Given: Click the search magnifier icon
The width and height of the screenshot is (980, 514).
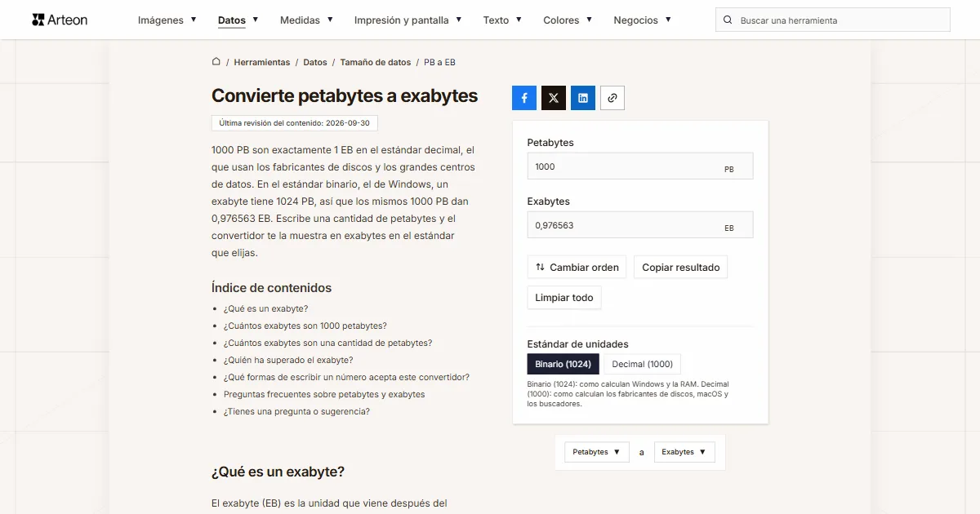Looking at the screenshot, I should point(728,20).
